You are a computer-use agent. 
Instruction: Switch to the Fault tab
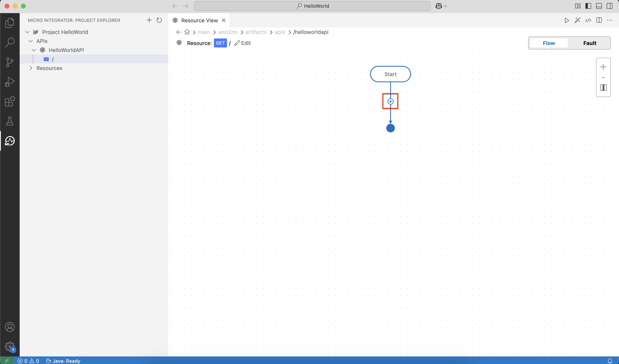point(590,43)
